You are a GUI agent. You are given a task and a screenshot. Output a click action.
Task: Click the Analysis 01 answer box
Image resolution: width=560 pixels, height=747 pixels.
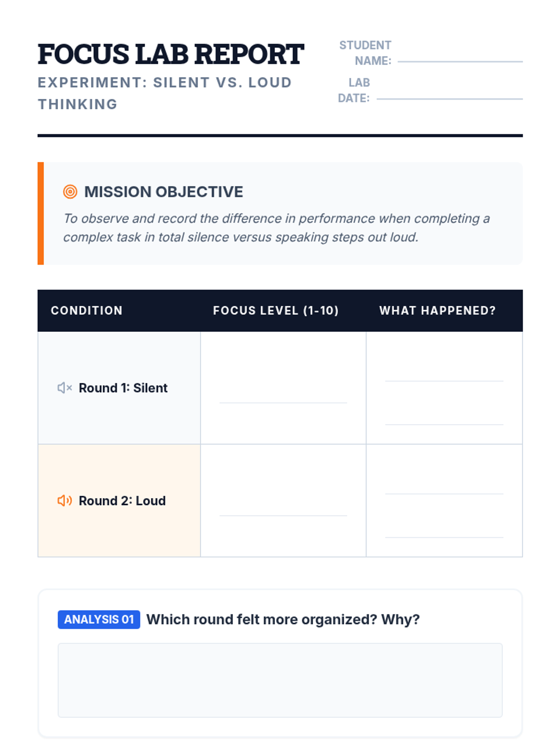pyautogui.click(x=280, y=680)
